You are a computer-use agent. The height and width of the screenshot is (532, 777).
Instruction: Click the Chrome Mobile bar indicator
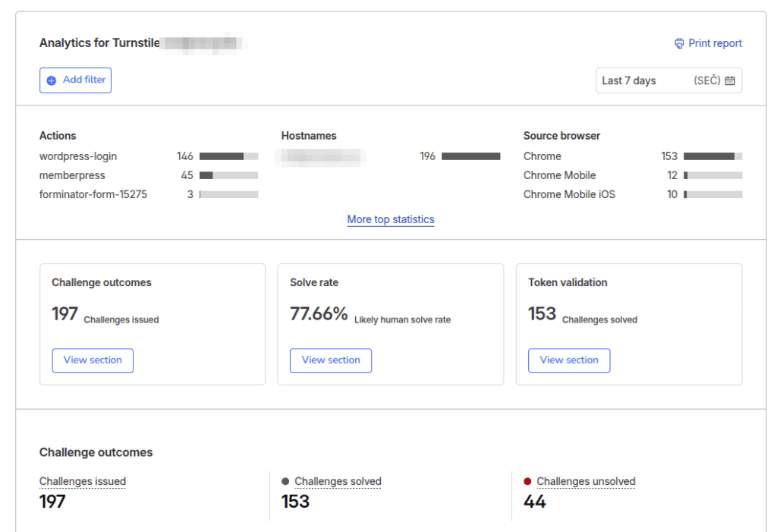click(x=713, y=175)
